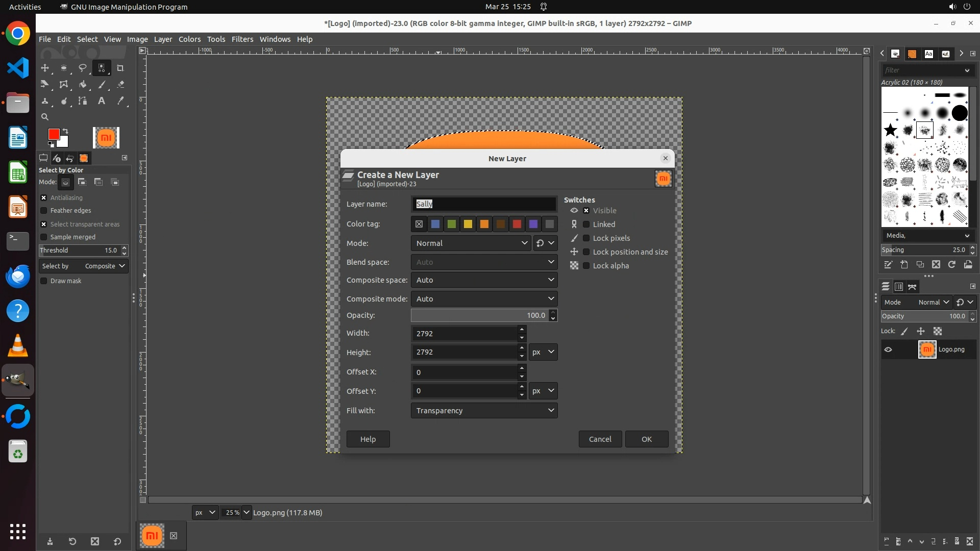Image resolution: width=980 pixels, height=551 pixels.
Task: Click OK to create the layer
Action: pos(646,439)
